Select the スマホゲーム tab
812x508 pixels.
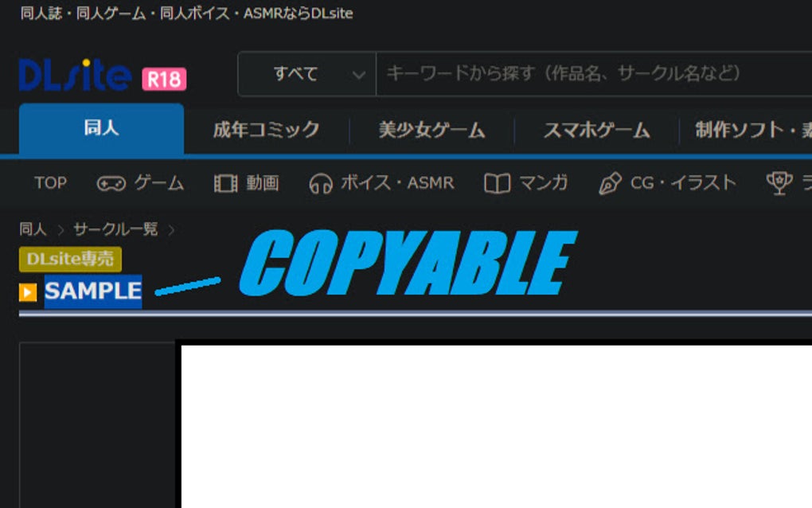[x=597, y=129]
